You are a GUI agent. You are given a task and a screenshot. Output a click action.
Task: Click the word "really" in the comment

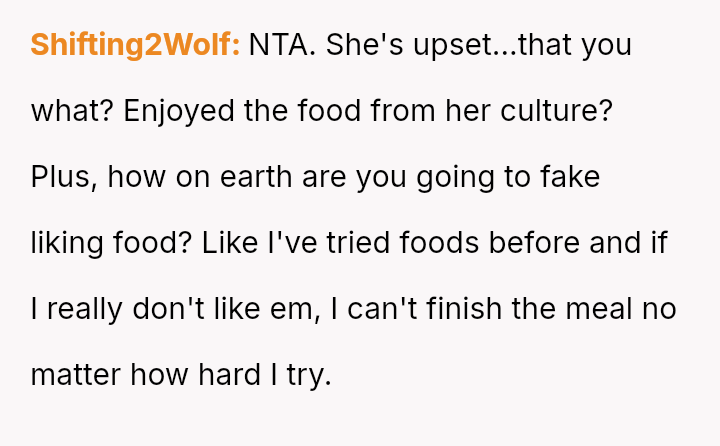(x=88, y=309)
